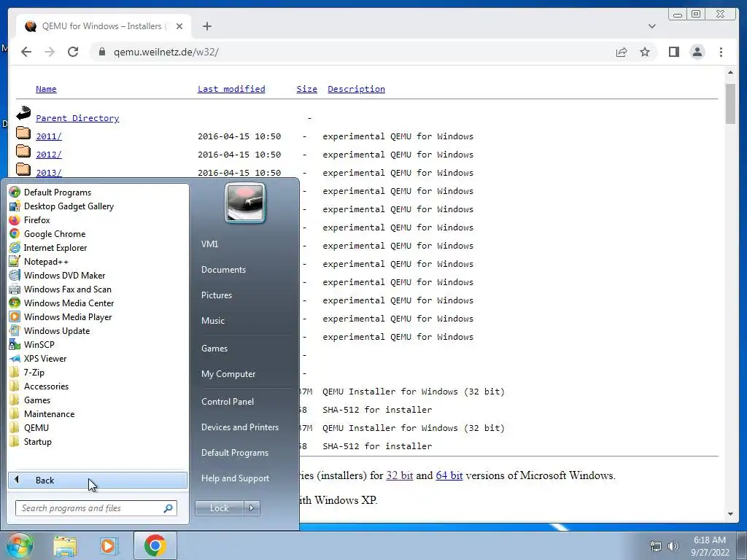Open Music from the Start menu
The image size is (747, 560).
pos(212,321)
